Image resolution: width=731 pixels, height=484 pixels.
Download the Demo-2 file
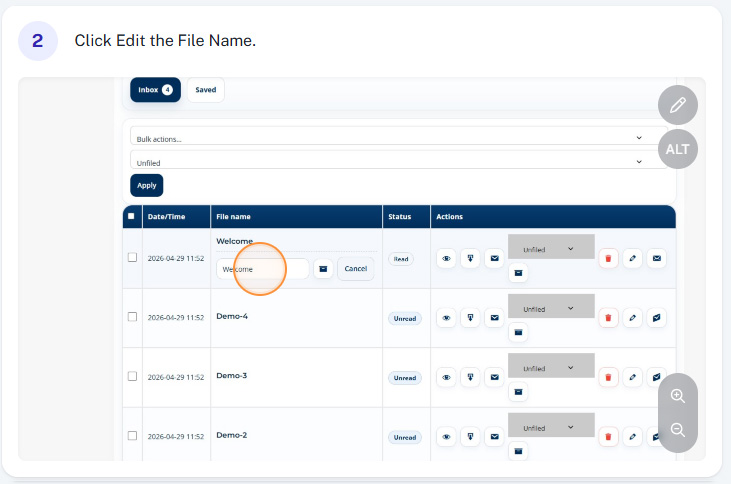[470, 437]
